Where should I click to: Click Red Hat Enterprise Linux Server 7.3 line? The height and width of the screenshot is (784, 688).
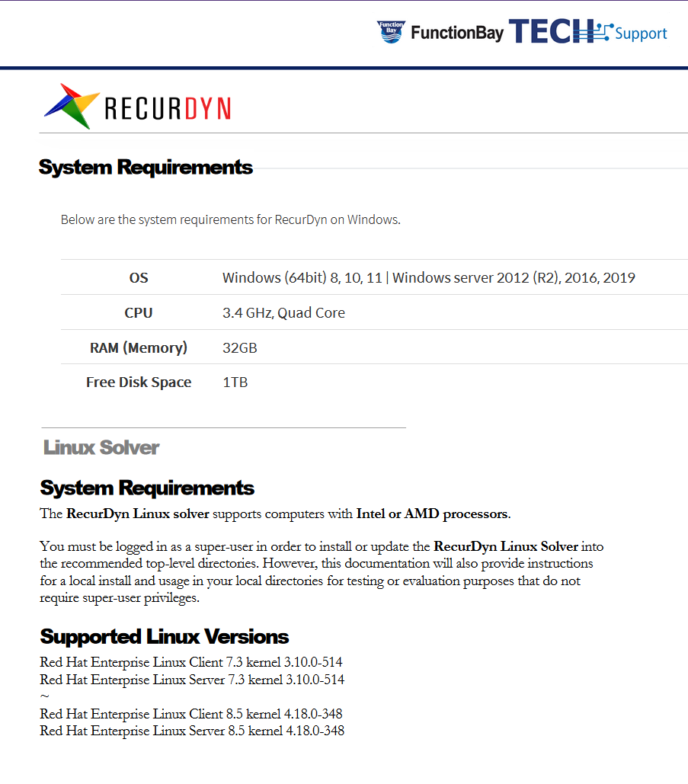pyautogui.click(x=192, y=680)
